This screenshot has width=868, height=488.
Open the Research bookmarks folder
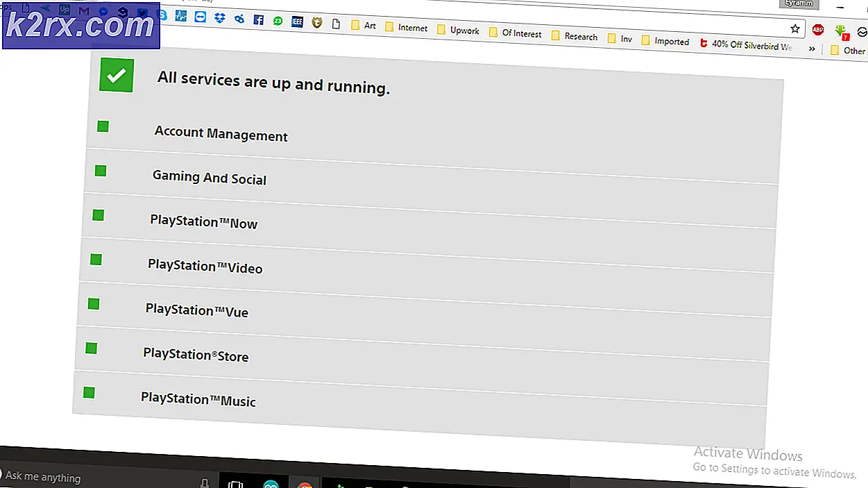click(x=574, y=36)
